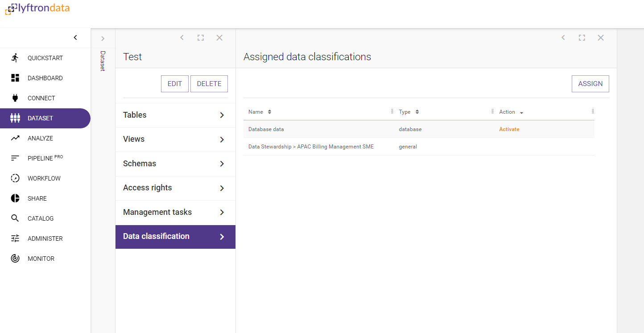Viewport: 644px width, 333px height.
Task: Open Administer menu item
Action: click(45, 238)
